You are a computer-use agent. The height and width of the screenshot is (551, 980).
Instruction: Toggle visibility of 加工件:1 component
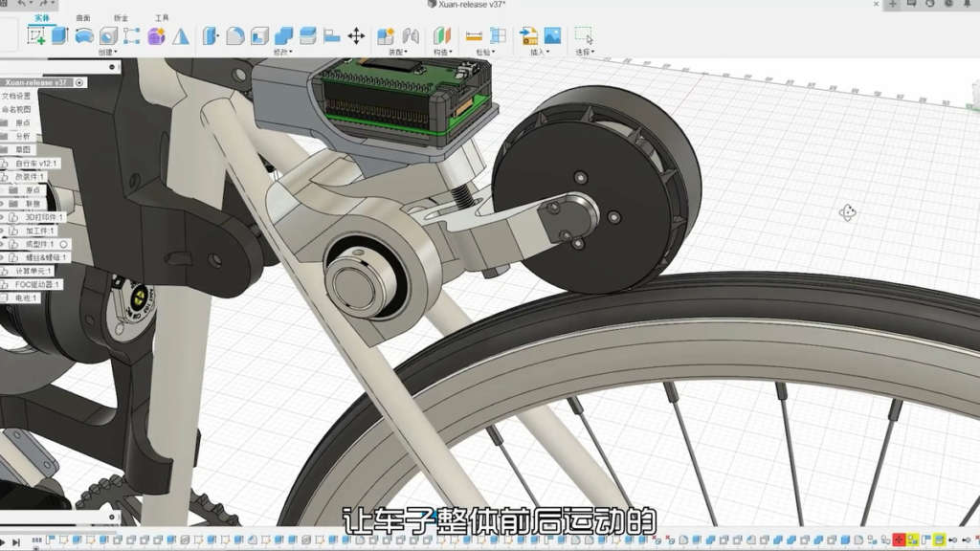coord(3,231)
